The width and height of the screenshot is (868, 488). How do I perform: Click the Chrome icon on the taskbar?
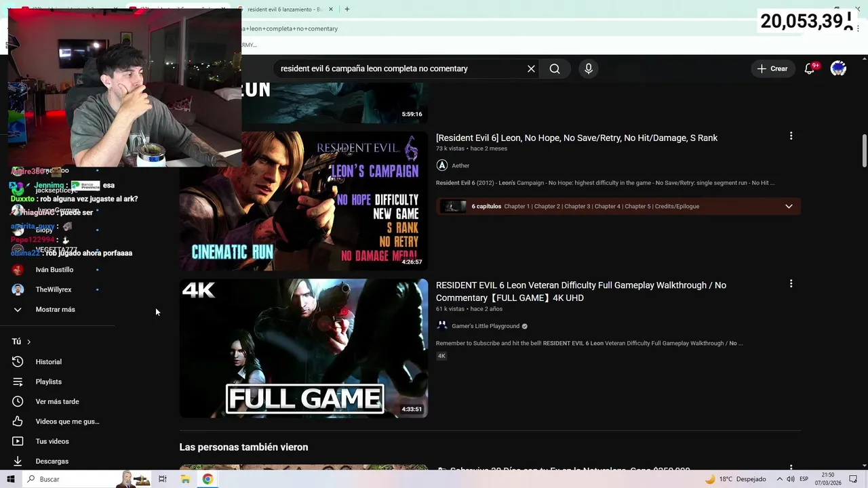click(208, 479)
